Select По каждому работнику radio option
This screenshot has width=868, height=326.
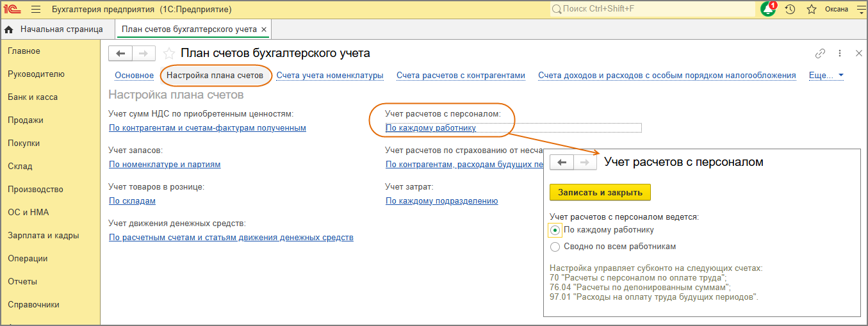555,230
